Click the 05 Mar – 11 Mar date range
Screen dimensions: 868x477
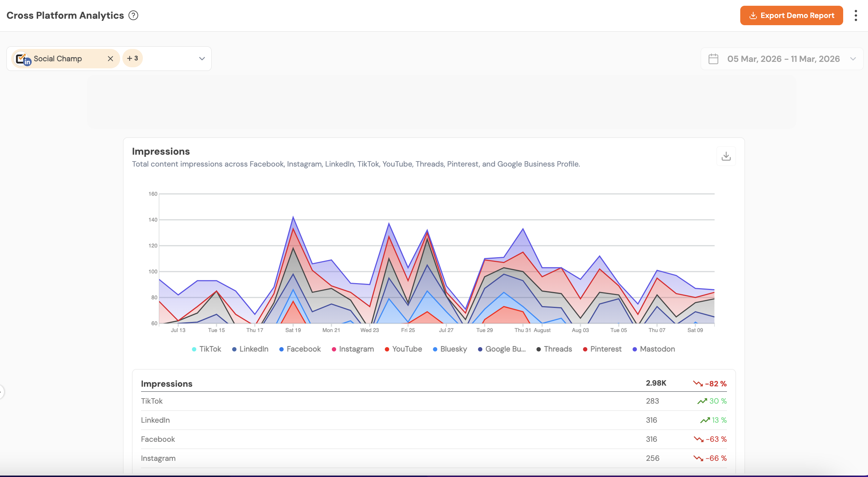(783, 59)
